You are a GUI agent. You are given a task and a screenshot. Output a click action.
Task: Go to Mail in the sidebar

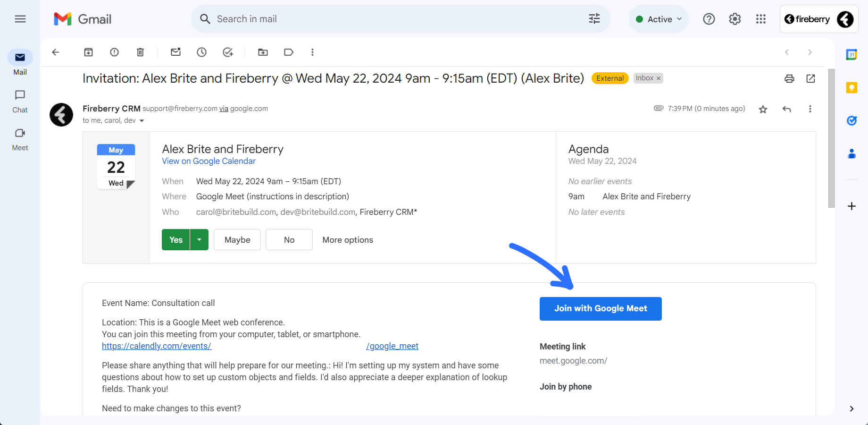coord(20,63)
